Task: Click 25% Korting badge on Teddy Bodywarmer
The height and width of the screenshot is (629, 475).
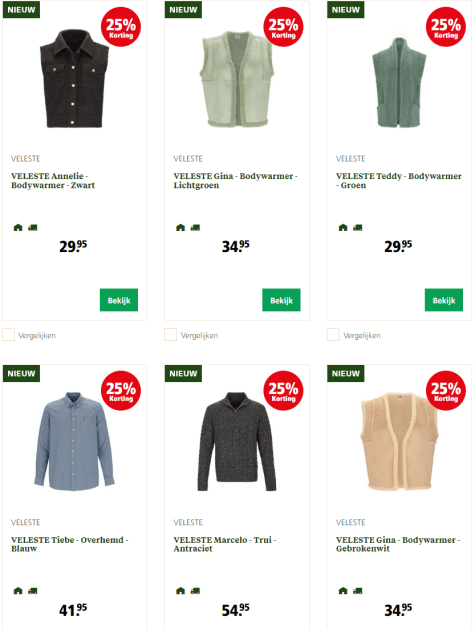Action: click(x=446, y=27)
